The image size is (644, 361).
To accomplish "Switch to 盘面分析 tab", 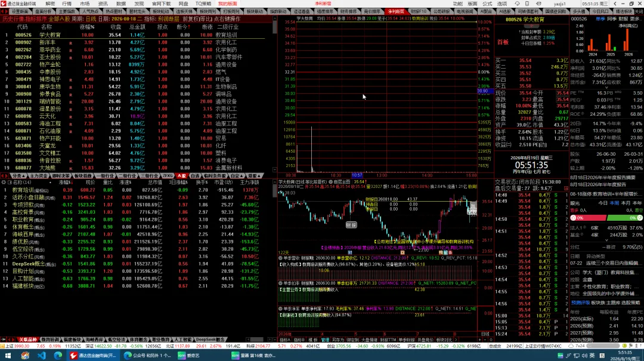I will coord(43,11).
